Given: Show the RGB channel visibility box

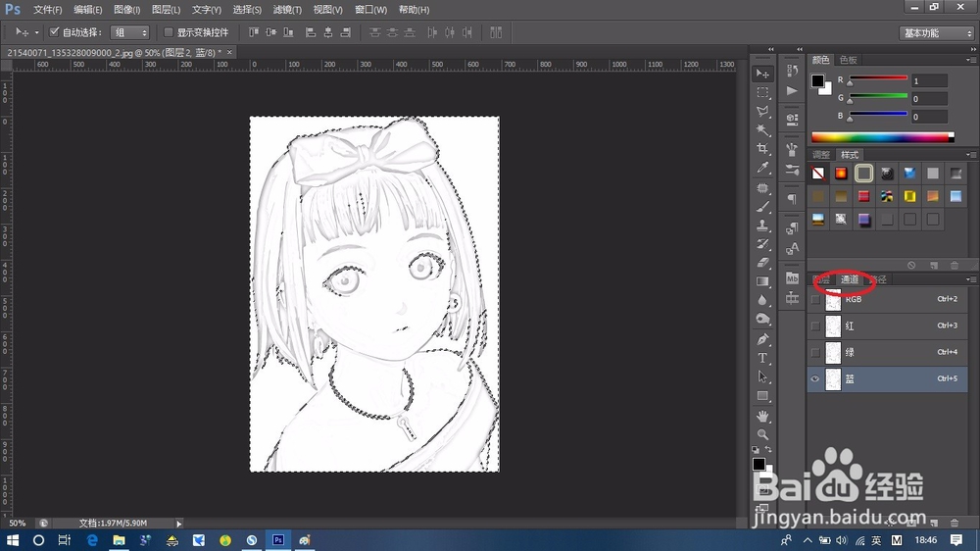Looking at the screenshot, I should pyautogui.click(x=815, y=300).
